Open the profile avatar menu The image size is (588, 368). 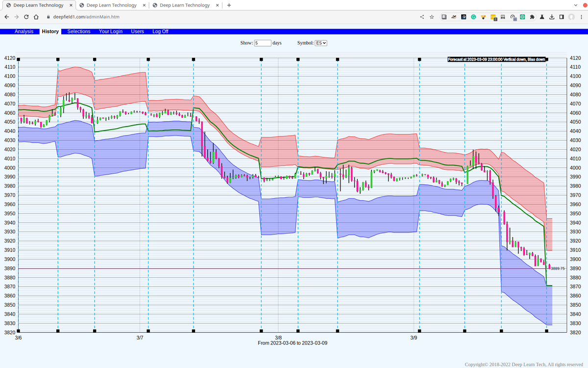pos(571,17)
